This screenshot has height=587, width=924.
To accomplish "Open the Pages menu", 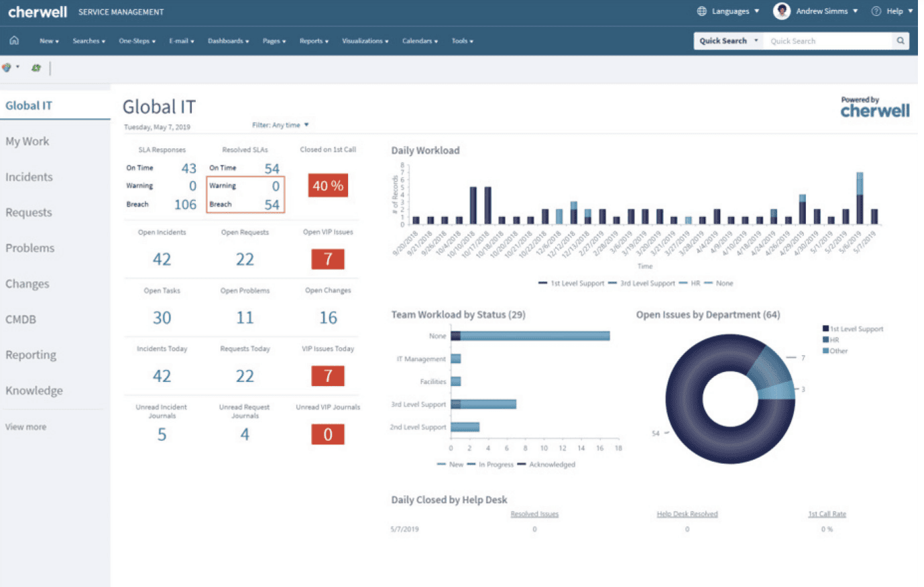I will tap(274, 41).
